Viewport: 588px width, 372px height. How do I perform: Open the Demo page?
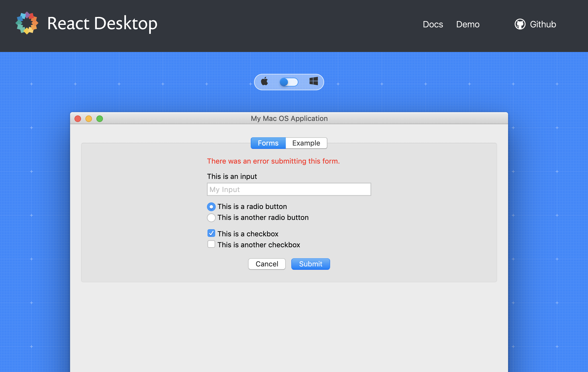click(x=468, y=24)
